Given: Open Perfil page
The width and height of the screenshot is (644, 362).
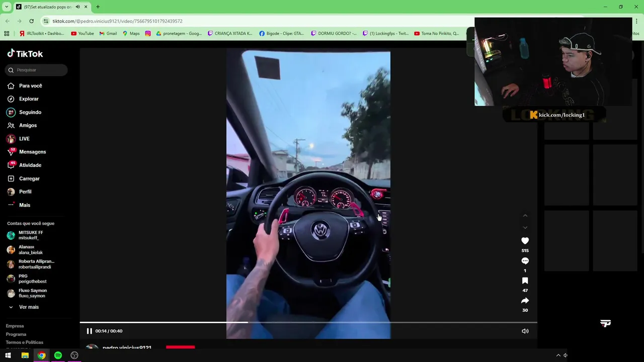Looking at the screenshot, I should point(19,192).
